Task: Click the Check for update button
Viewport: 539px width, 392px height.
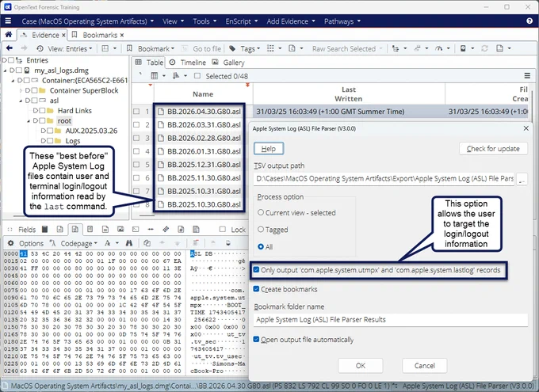Action: [x=493, y=148]
